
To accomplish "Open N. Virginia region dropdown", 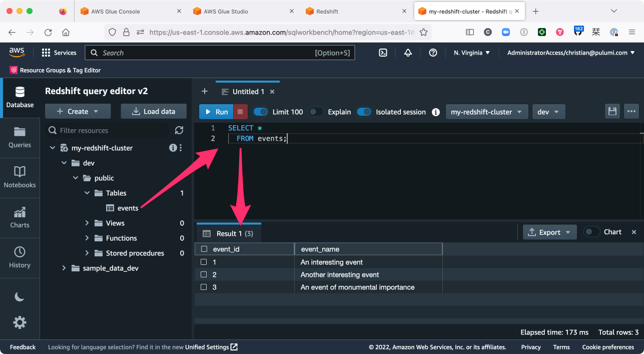I will tap(472, 53).
